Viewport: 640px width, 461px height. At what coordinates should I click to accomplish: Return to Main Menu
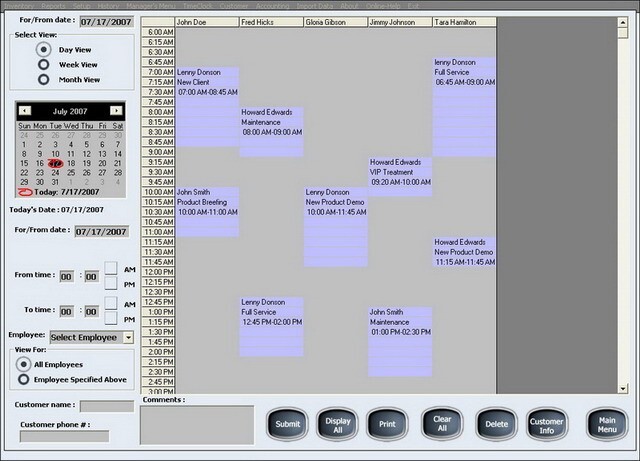[x=606, y=424]
